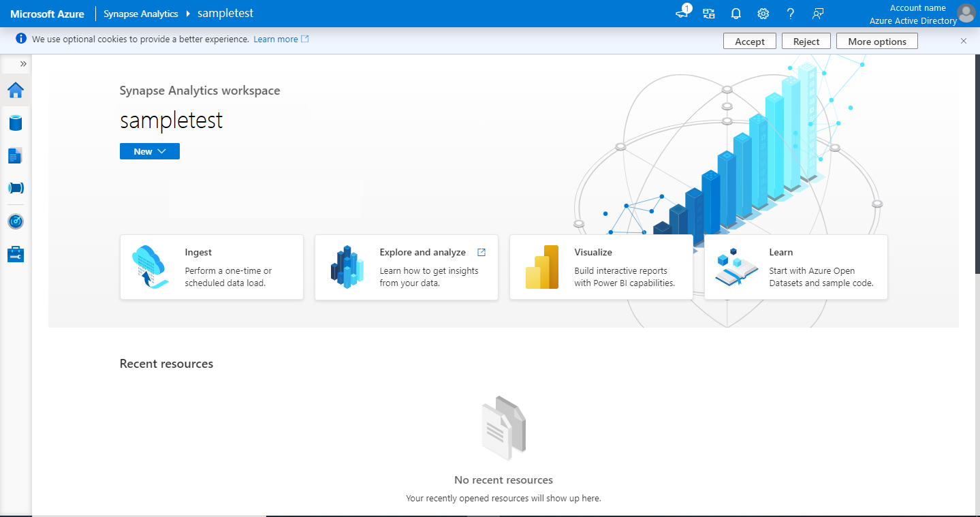This screenshot has width=980, height=517.
Task: Open the Integrate hub pipeline icon
Action: pos(16,188)
